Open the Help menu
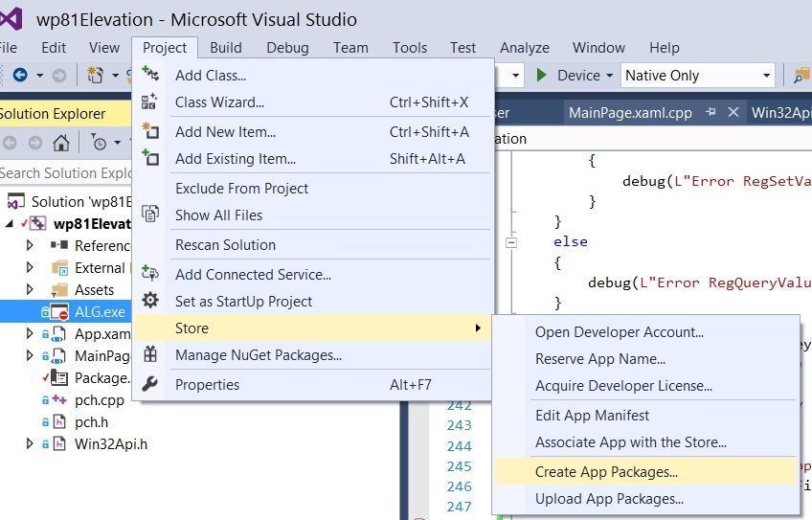The image size is (812, 520). click(x=664, y=48)
